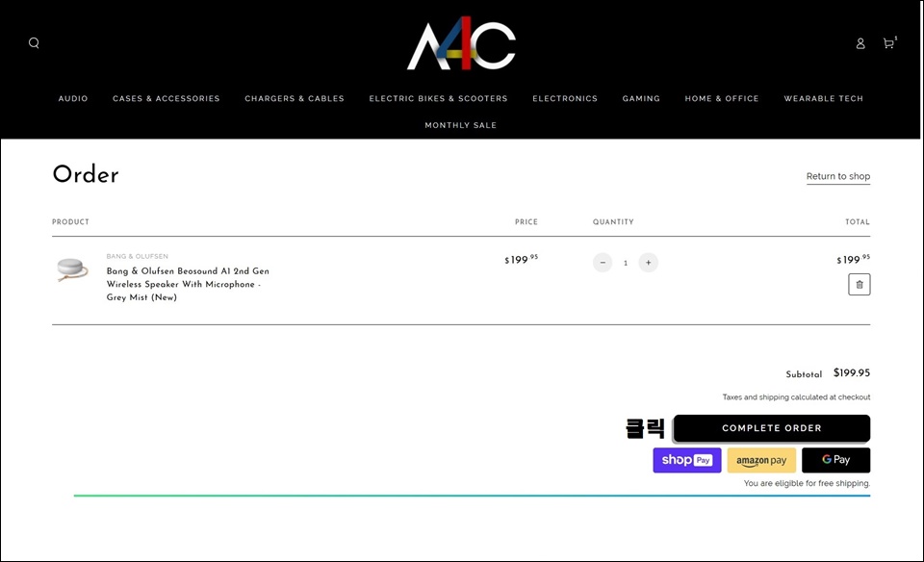The height and width of the screenshot is (562, 924).
Task: Decrease quantity with minus button
Action: 603,263
